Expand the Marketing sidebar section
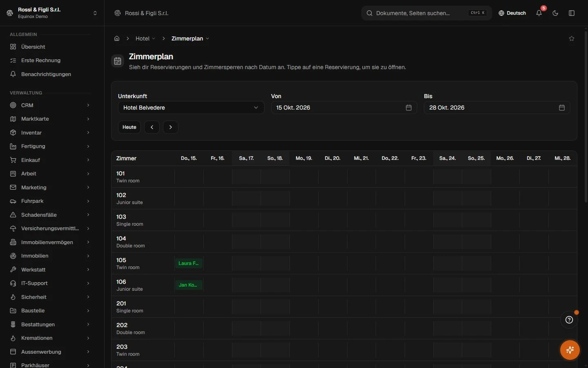588x368 pixels. [50, 188]
